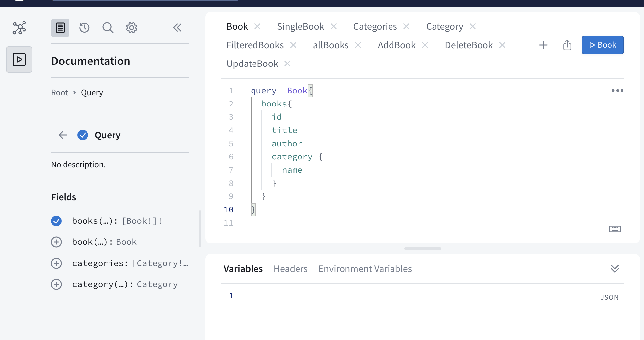Switch to the SingleBook tab
This screenshot has height=340, width=644.
(x=300, y=26)
